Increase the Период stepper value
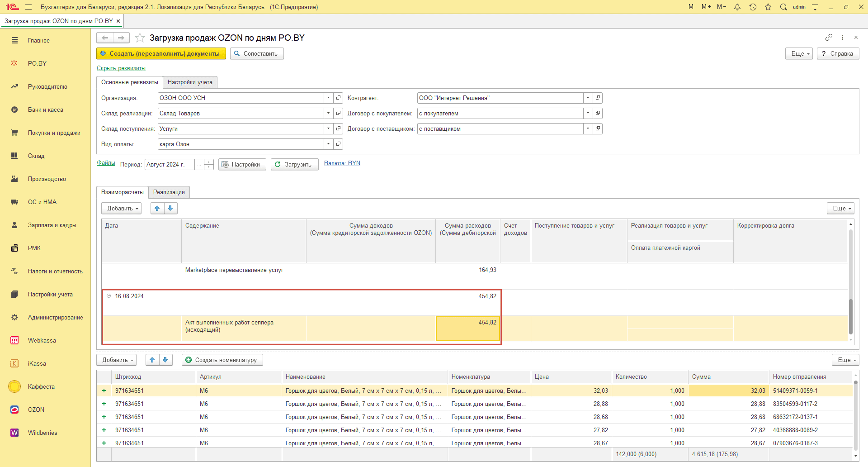 (x=209, y=162)
